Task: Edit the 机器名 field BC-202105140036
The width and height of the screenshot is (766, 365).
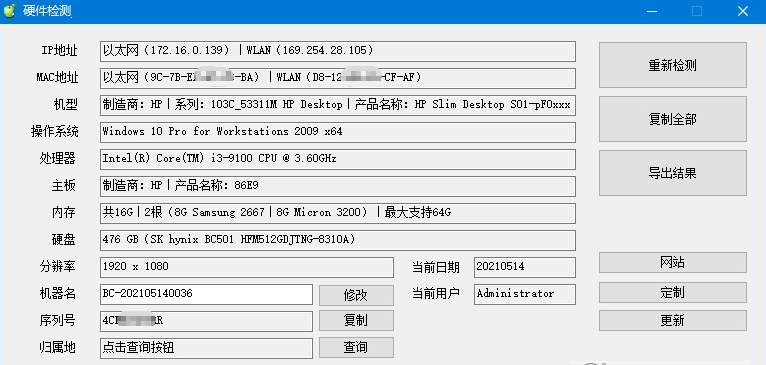Action: click(x=206, y=294)
